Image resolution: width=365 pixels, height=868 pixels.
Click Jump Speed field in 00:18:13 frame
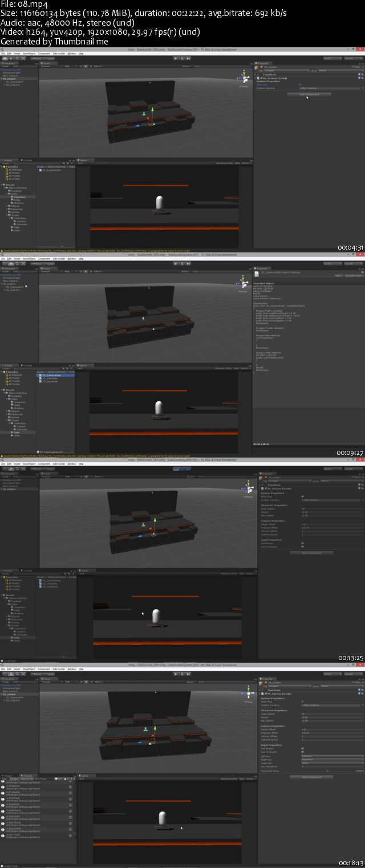(x=332, y=714)
